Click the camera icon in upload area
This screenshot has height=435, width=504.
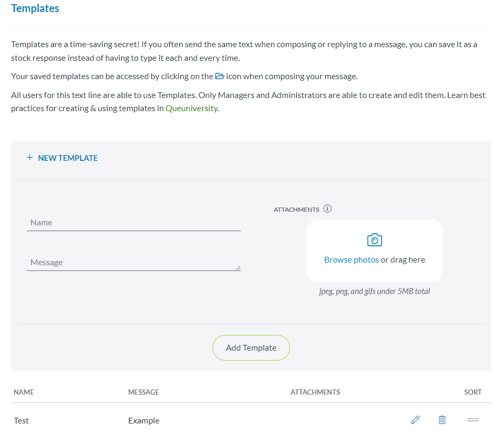(x=374, y=240)
